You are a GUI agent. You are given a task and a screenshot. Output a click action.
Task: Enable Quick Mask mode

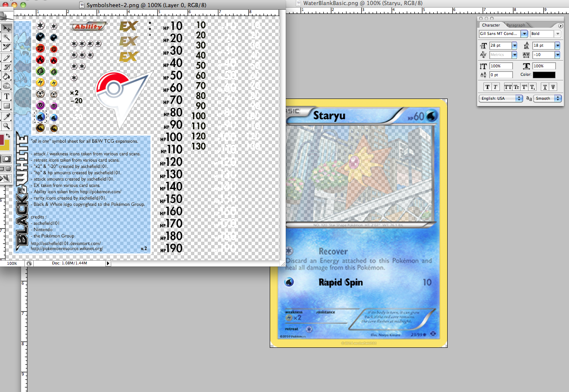point(6,159)
